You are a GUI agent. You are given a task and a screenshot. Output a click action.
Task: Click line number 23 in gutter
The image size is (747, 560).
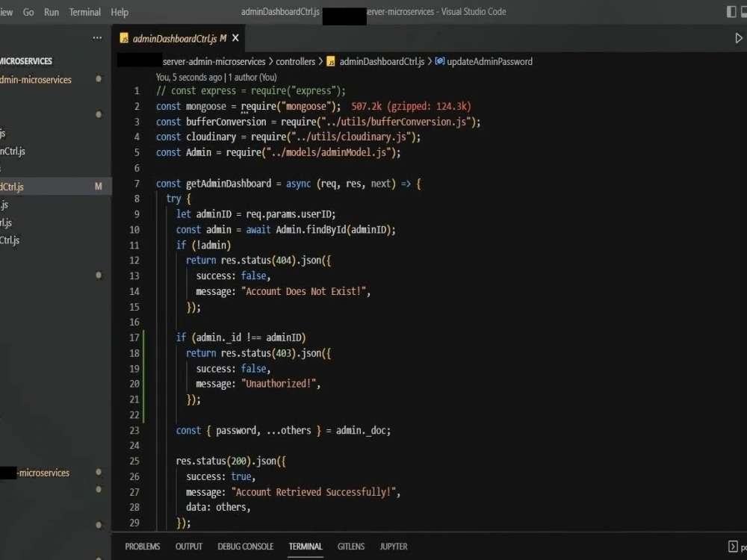click(x=134, y=431)
